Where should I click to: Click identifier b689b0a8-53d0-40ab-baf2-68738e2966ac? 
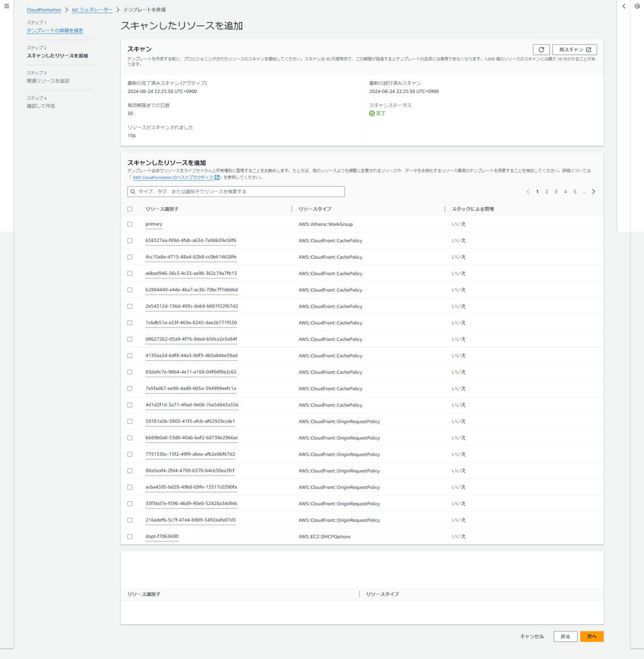click(x=192, y=438)
